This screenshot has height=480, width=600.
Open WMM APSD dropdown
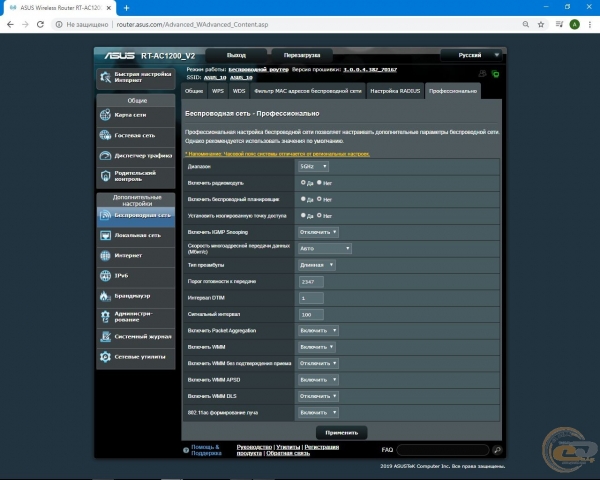click(x=318, y=380)
